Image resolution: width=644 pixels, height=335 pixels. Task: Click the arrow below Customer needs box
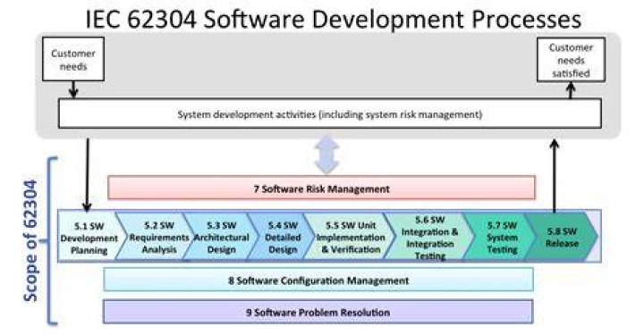point(73,89)
